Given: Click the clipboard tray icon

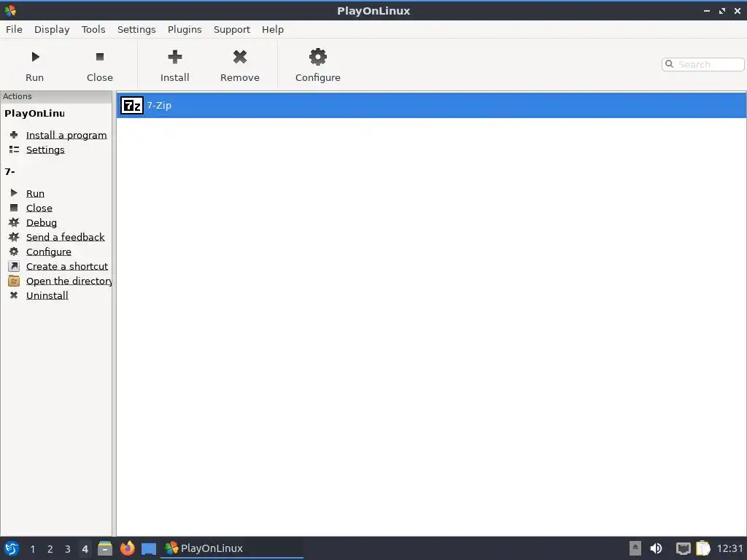Looking at the screenshot, I should coord(703,548).
